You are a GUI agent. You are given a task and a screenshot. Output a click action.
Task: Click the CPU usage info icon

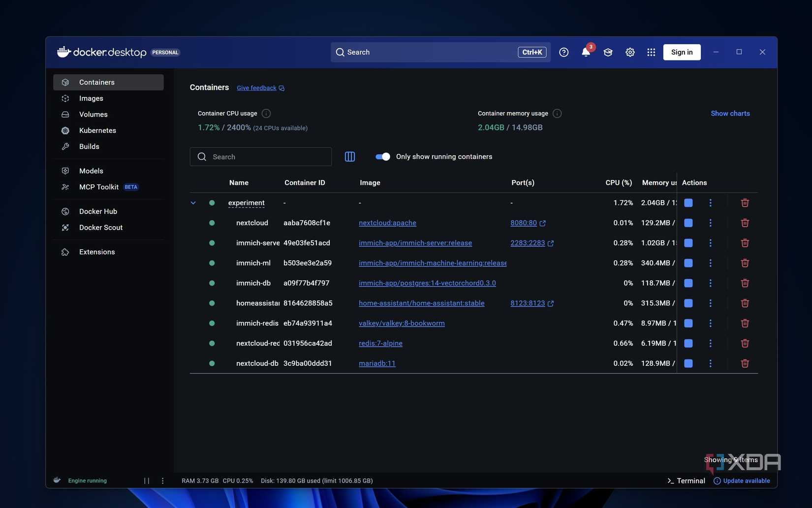coord(266,114)
